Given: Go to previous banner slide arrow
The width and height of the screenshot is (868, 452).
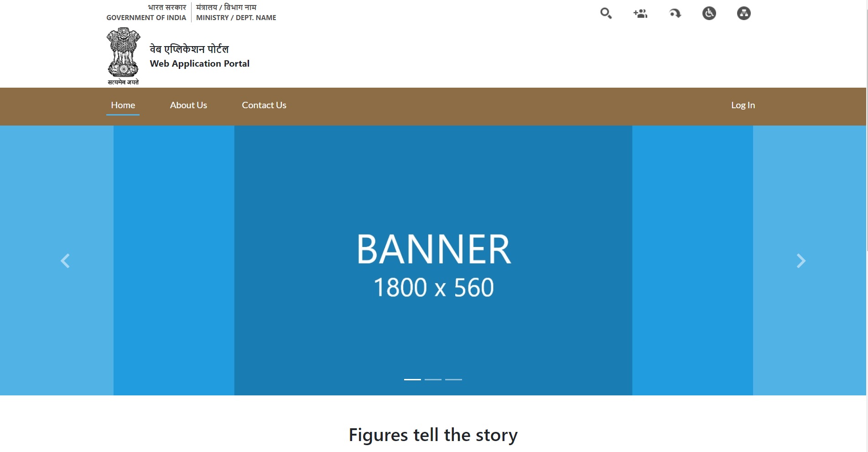Looking at the screenshot, I should (65, 261).
